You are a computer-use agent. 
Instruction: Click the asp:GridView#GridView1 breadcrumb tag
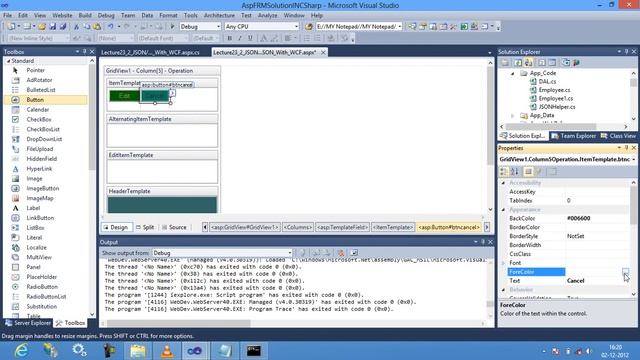point(245,227)
